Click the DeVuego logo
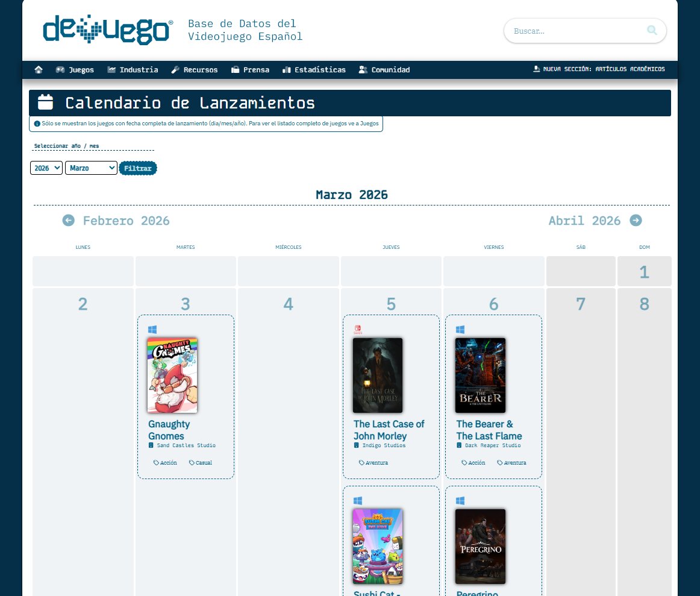700x596 pixels. click(108, 30)
